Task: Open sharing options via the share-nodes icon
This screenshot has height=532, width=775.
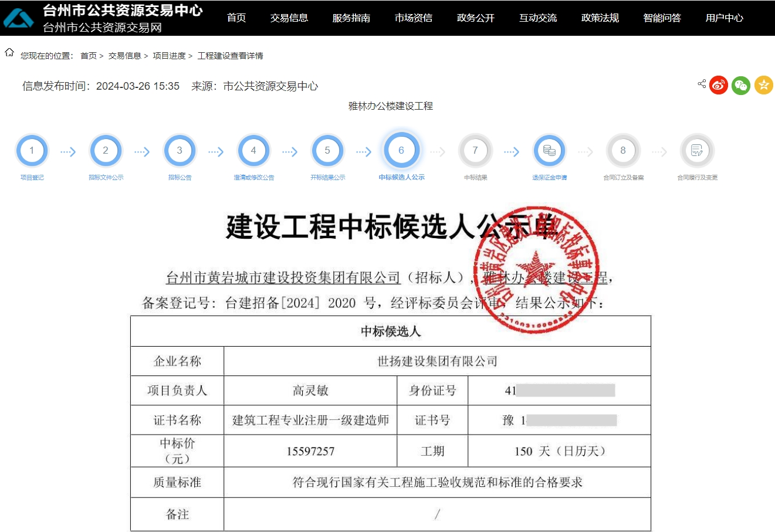Action: 701,84
